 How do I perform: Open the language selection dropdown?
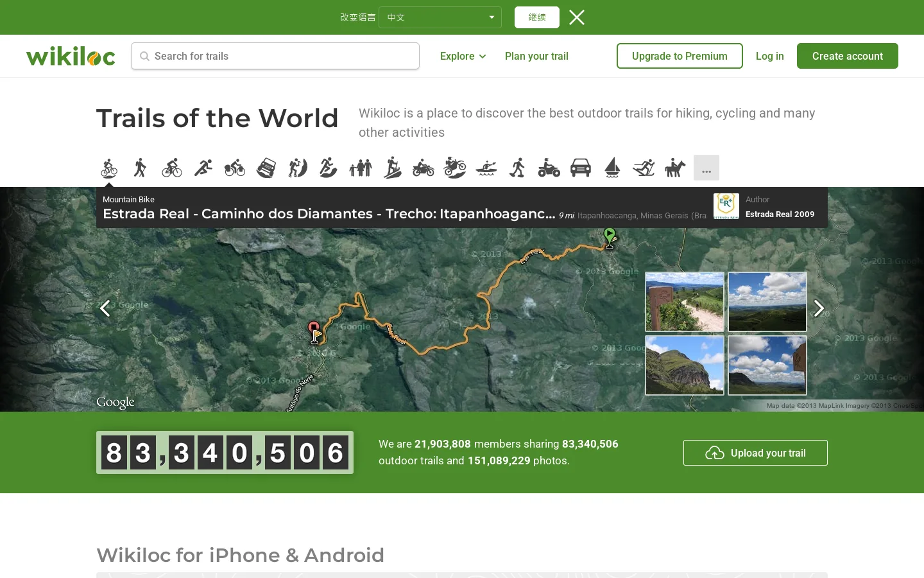[x=440, y=17]
